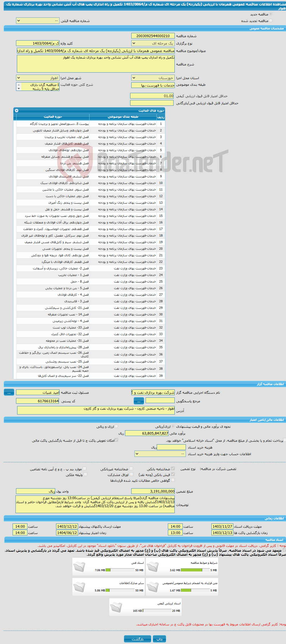Open the 'استان محل اجرا' dropdown
Screen dimensions: 286x644
coord(153,78)
